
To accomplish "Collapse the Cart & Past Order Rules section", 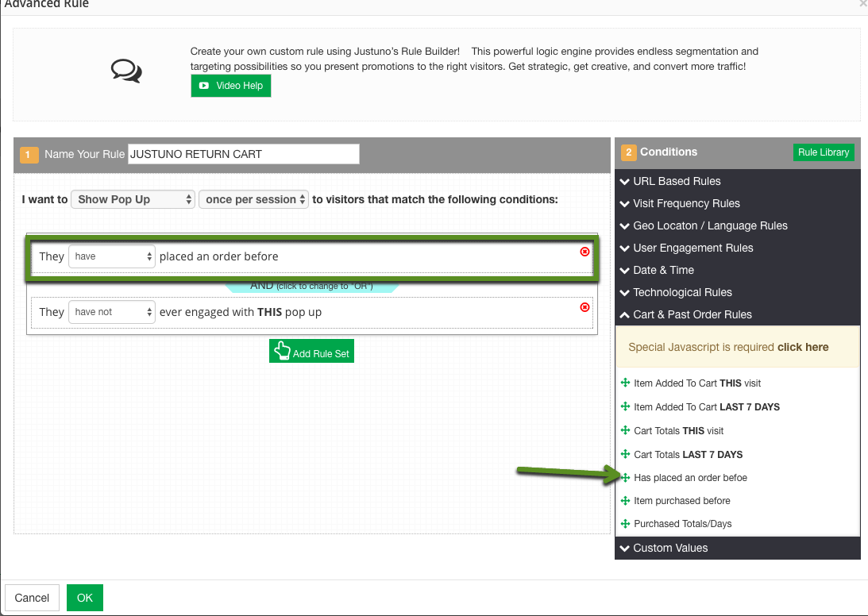I will [692, 314].
